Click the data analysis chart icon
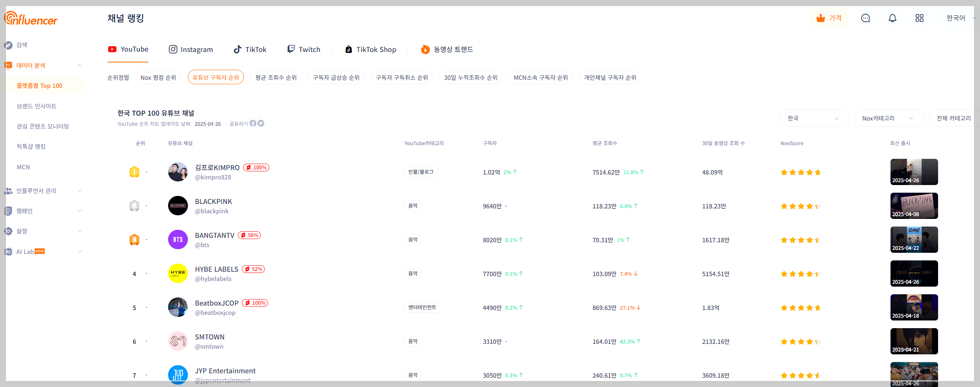Viewport: 980px width, 387px height. pyautogui.click(x=8, y=65)
